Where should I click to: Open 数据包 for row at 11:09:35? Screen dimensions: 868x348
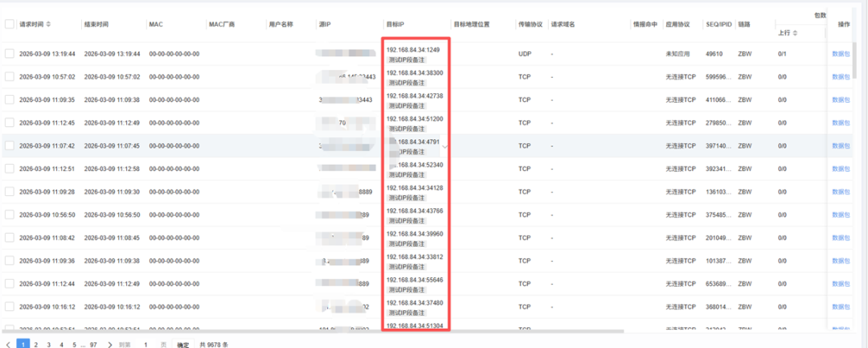pos(841,100)
